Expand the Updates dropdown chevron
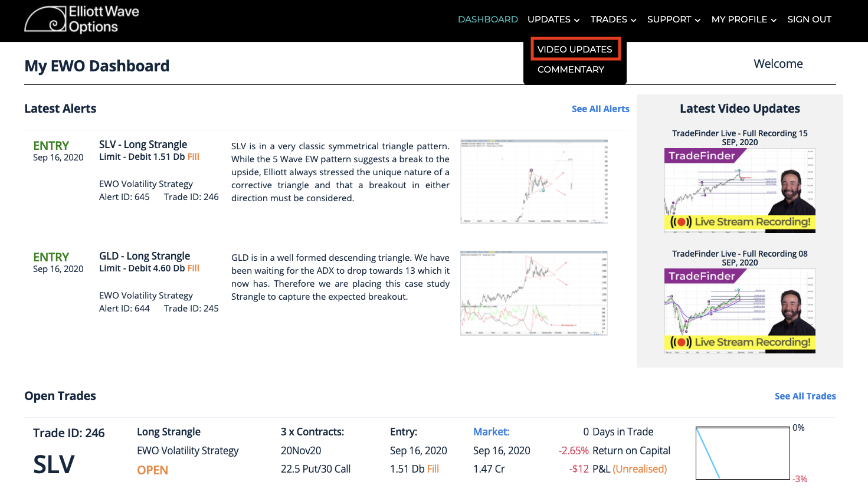 click(577, 20)
